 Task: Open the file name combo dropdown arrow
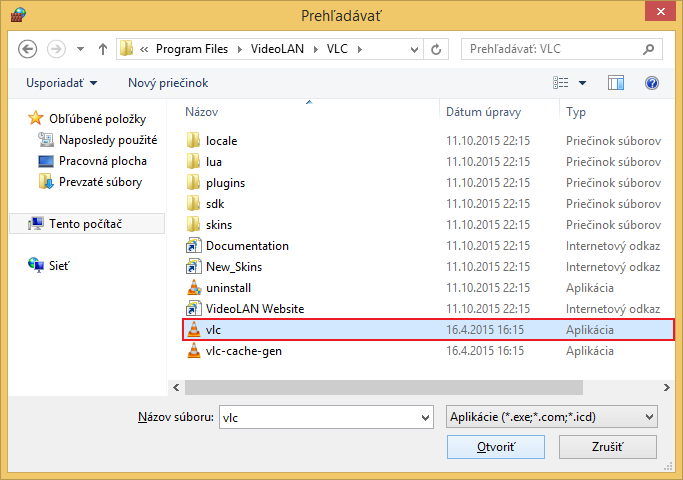pos(426,418)
